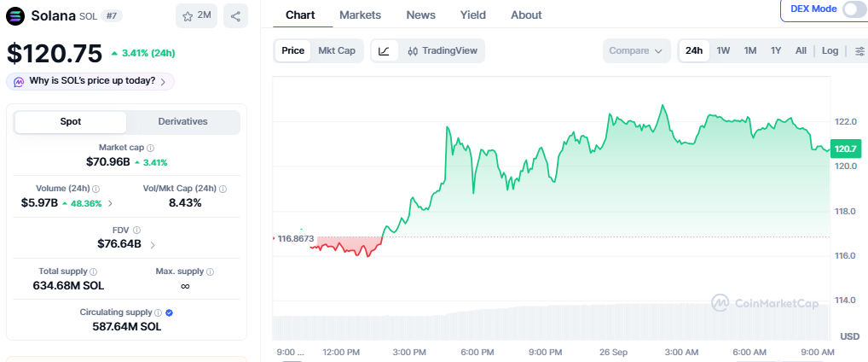This screenshot has width=868, height=362.
Task: Select the Derivatives toggle
Action: (182, 122)
